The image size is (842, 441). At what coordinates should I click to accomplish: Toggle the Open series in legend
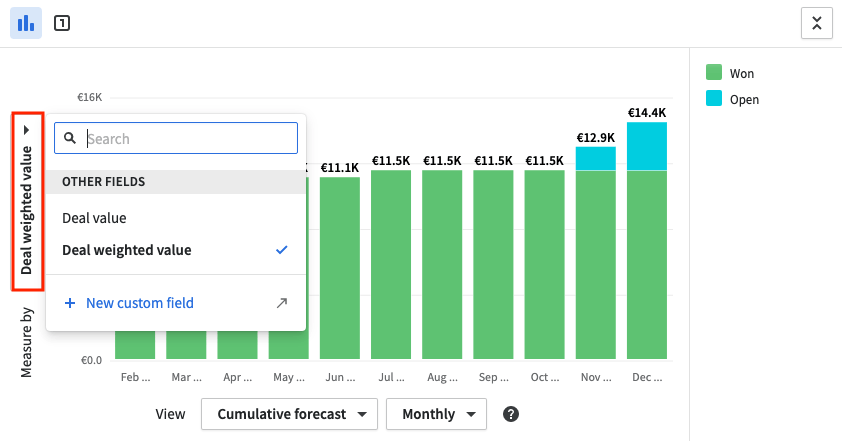coord(744,99)
